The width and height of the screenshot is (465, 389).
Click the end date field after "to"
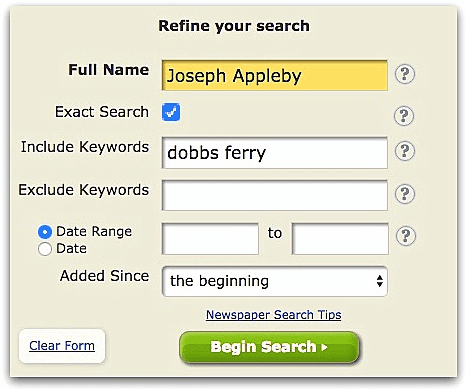coord(340,239)
